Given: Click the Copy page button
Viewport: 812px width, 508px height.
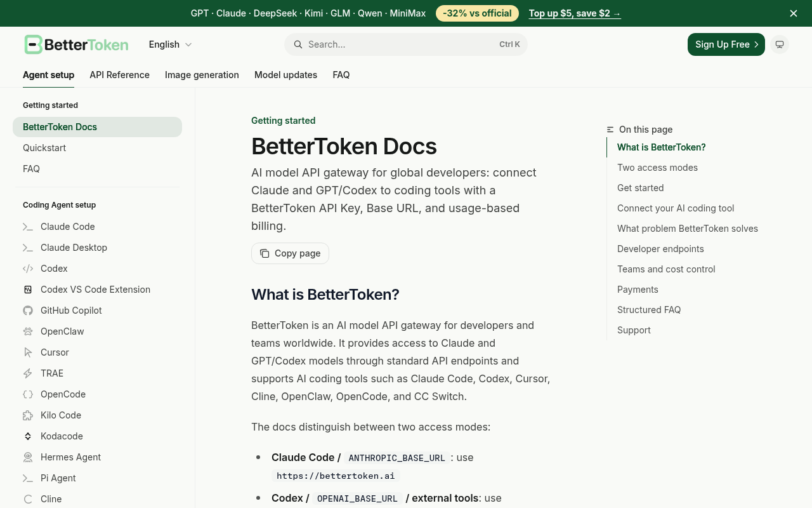Looking at the screenshot, I should [290, 253].
